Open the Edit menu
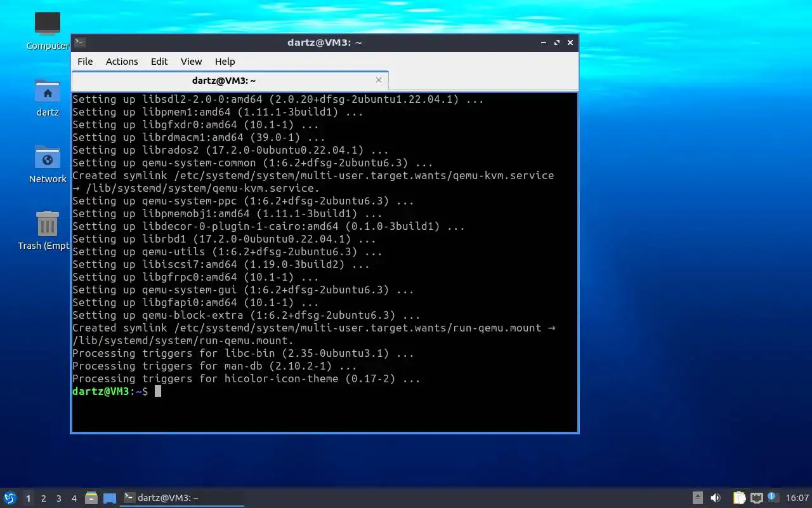Screen dimensions: 812x508 (159, 62)
